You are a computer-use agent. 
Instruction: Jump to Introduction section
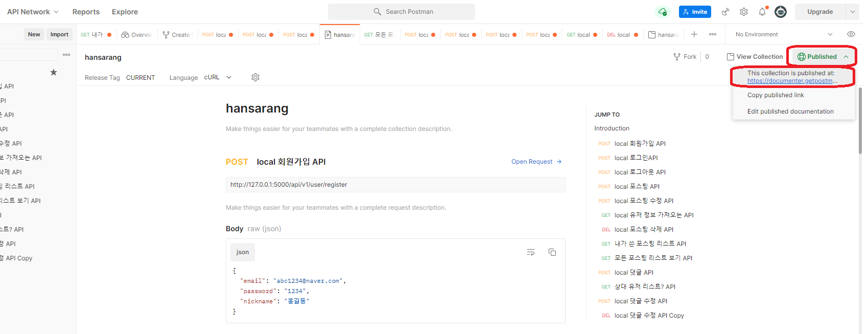612,128
